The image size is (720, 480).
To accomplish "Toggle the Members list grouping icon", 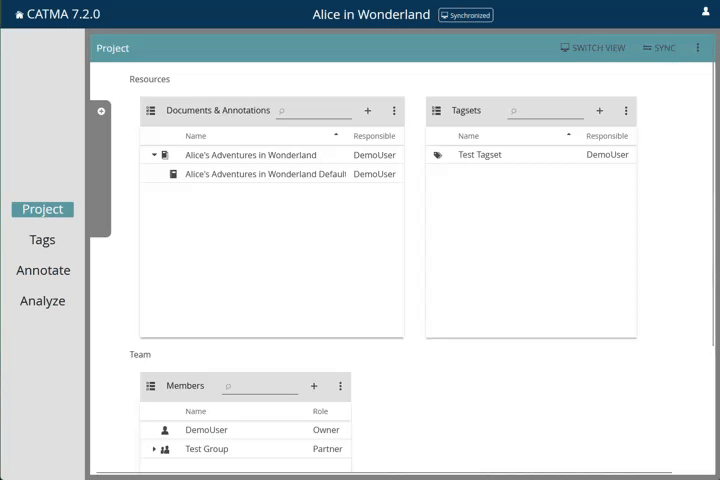I will [151, 386].
